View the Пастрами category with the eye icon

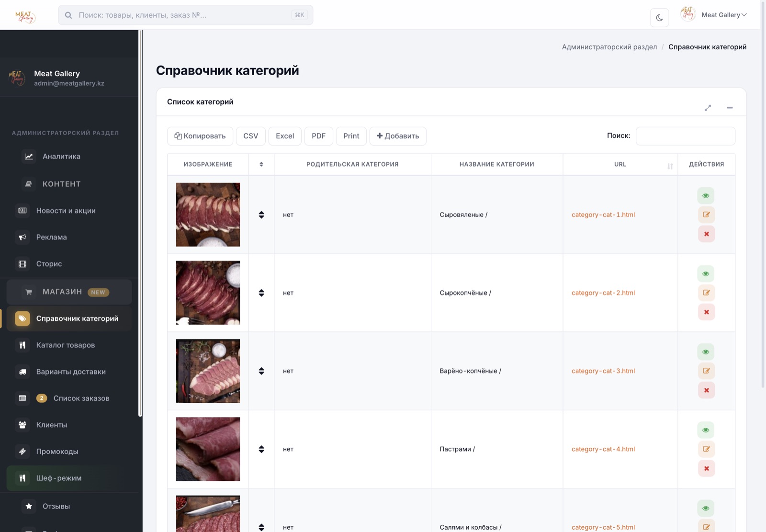pos(706,430)
